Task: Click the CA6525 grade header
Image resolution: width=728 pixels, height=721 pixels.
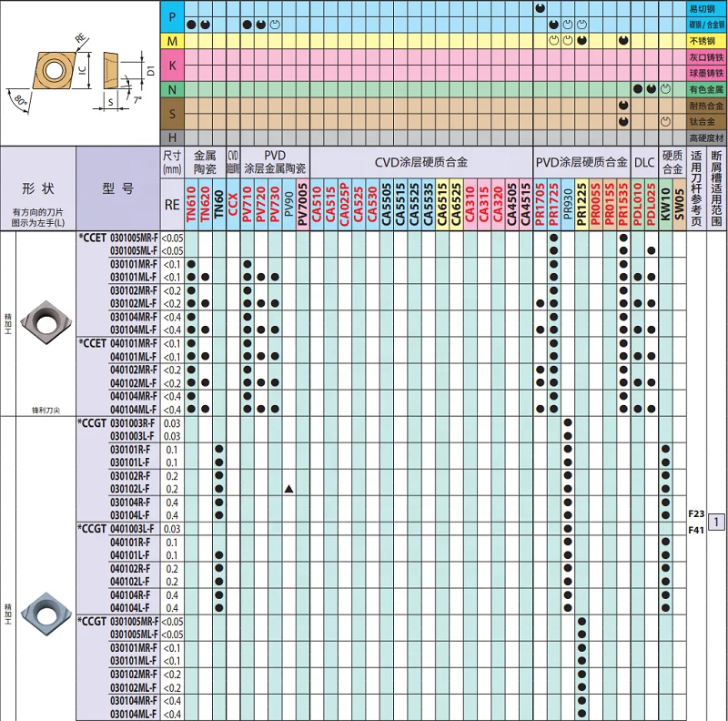Action: pos(456,205)
